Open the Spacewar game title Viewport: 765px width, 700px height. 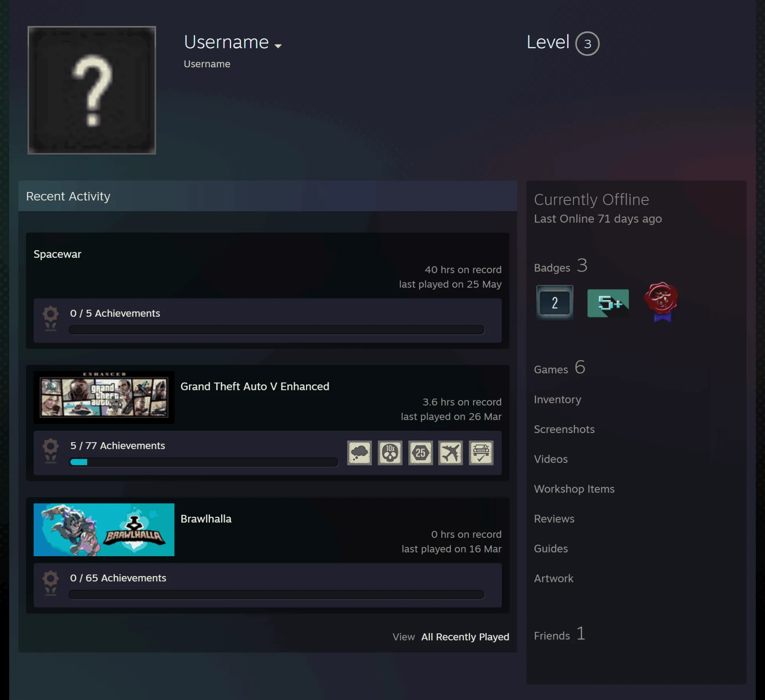(x=57, y=254)
